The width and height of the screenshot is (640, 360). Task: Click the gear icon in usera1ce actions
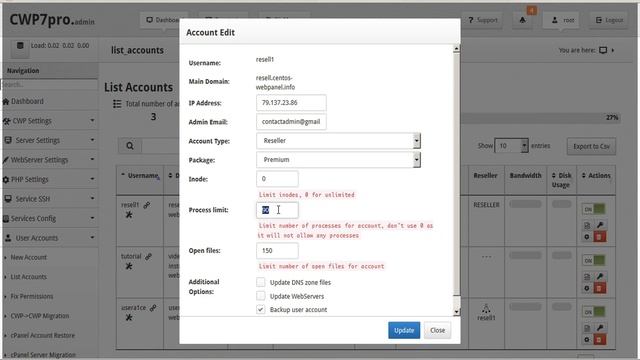pyautogui.click(x=587, y=340)
